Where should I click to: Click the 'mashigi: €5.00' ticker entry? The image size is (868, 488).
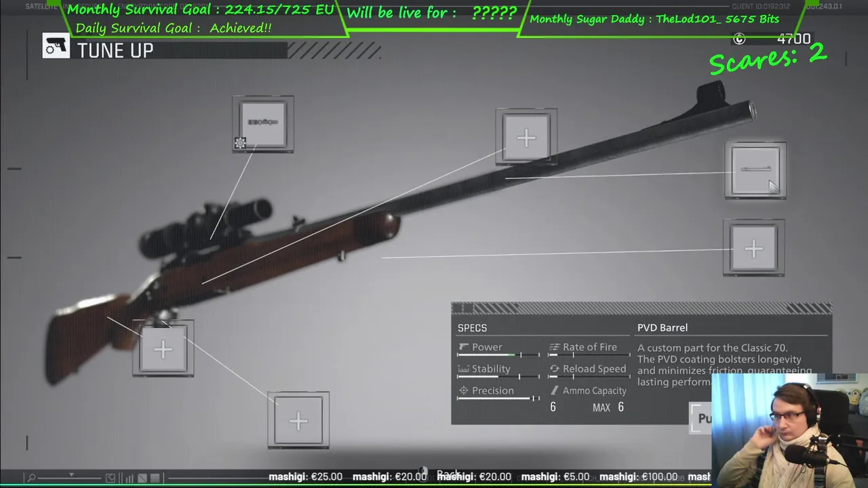(555, 477)
